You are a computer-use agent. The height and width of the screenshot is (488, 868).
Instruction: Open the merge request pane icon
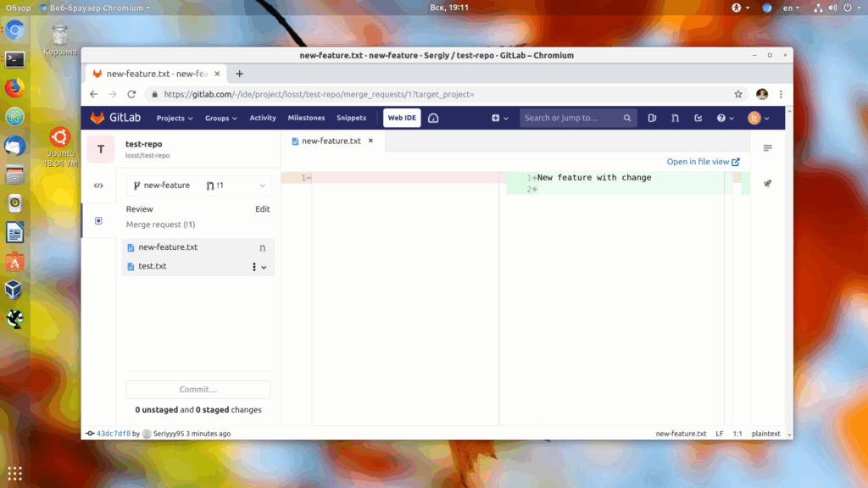(767, 147)
